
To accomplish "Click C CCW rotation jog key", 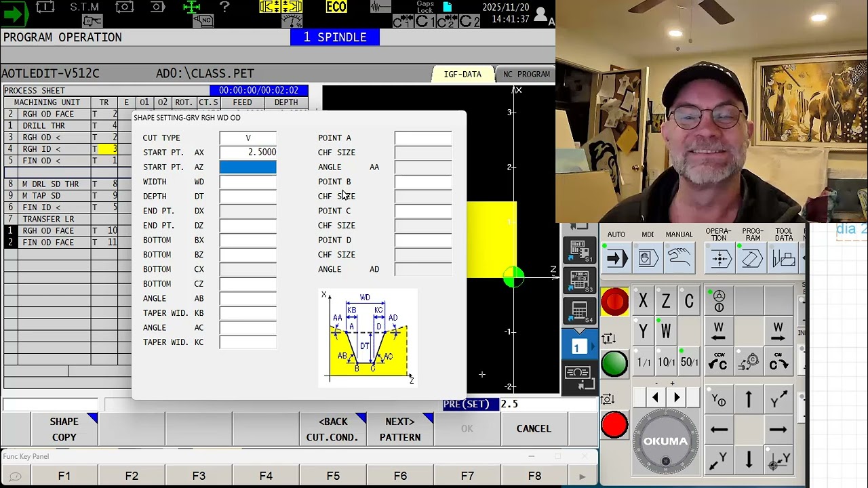I will click(x=719, y=362).
